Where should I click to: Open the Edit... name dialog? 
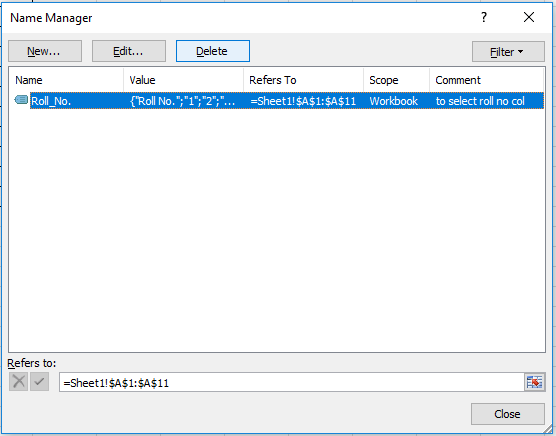coord(129,51)
